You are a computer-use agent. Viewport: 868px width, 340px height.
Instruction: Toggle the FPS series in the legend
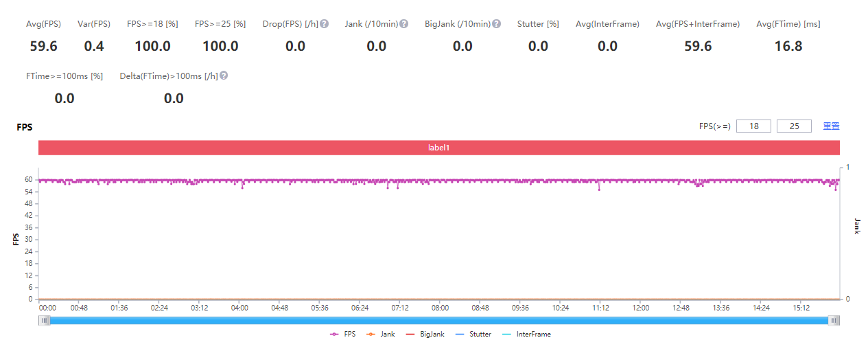point(343,334)
